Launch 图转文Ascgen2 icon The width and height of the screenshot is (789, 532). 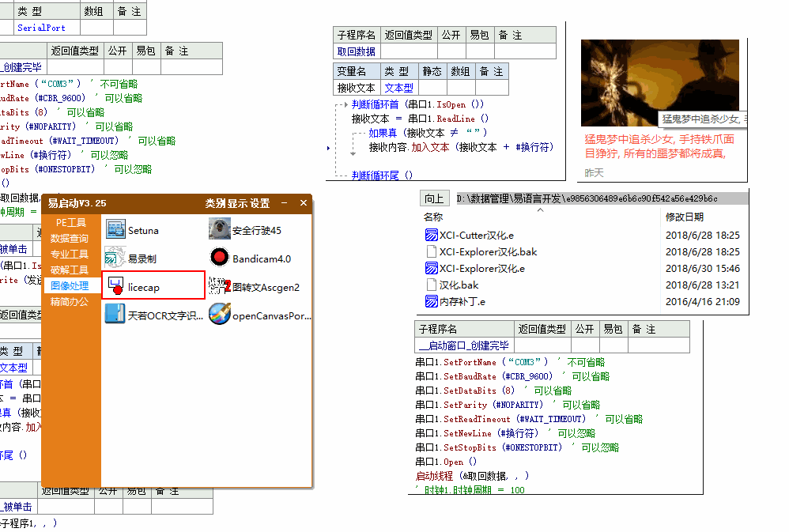(x=219, y=287)
